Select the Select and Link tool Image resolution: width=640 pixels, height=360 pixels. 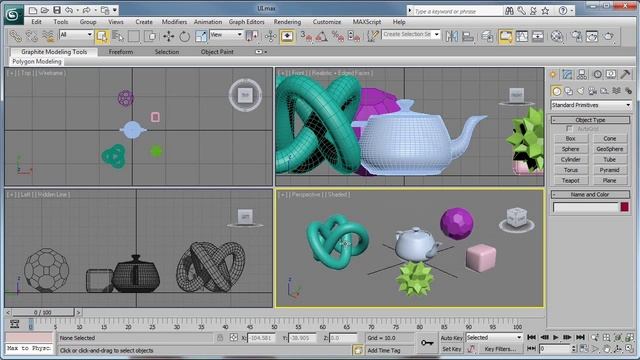[x=16, y=36]
